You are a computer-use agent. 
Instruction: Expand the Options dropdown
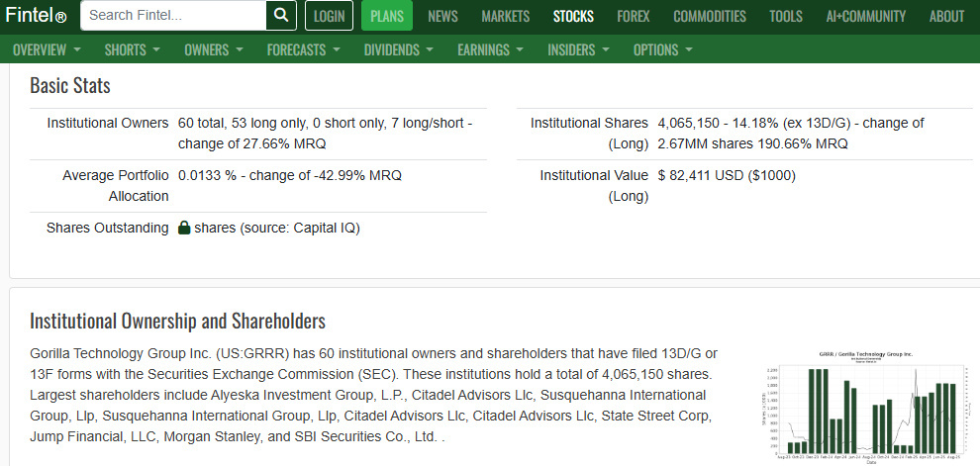pyautogui.click(x=662, y=49)
